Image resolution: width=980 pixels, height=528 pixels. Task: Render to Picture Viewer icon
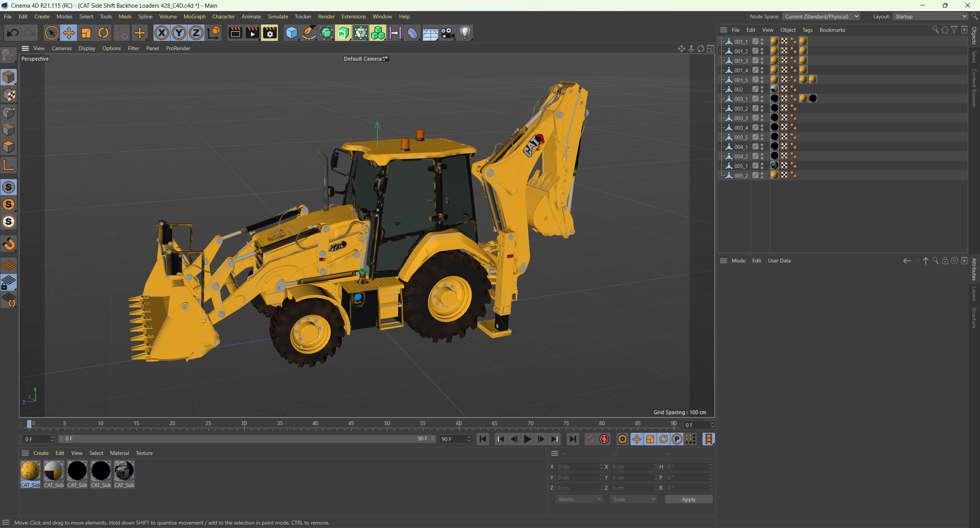(252, 33)
